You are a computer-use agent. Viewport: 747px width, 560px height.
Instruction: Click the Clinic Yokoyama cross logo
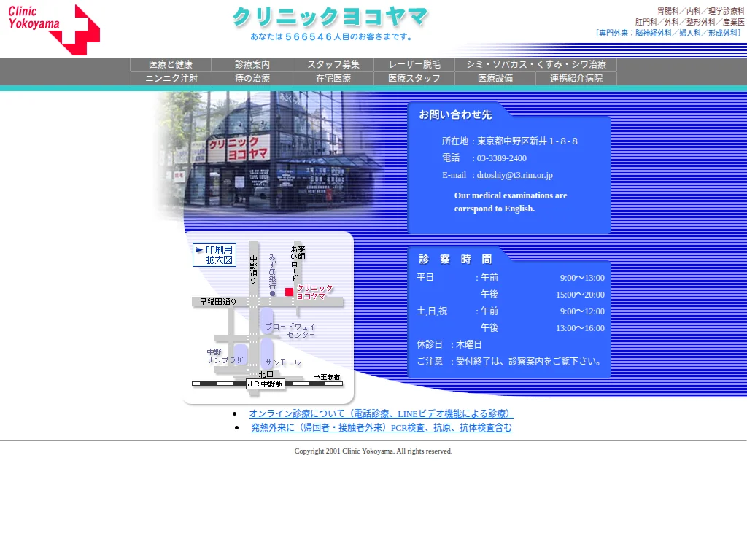[x=50, y=29]
